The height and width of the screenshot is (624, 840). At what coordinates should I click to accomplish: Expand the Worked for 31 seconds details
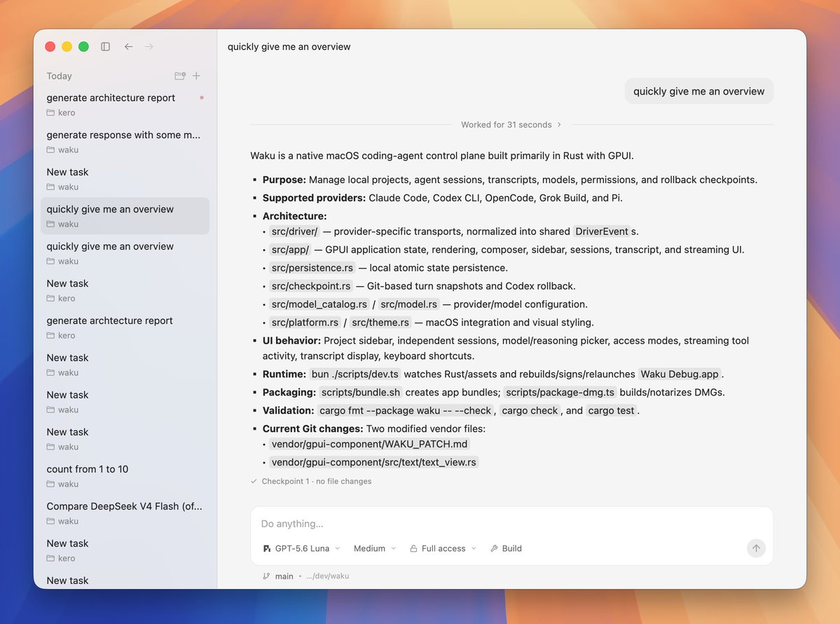511,125
